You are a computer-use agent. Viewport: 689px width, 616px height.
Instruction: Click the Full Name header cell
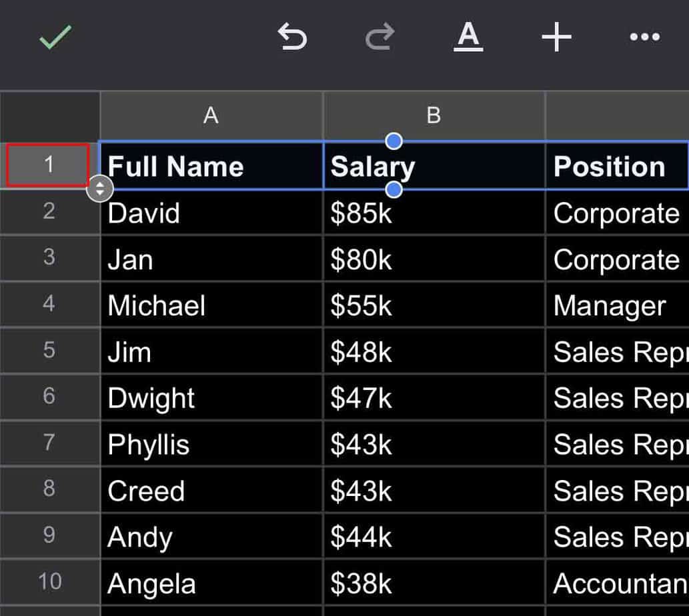(x=211, y=166)
